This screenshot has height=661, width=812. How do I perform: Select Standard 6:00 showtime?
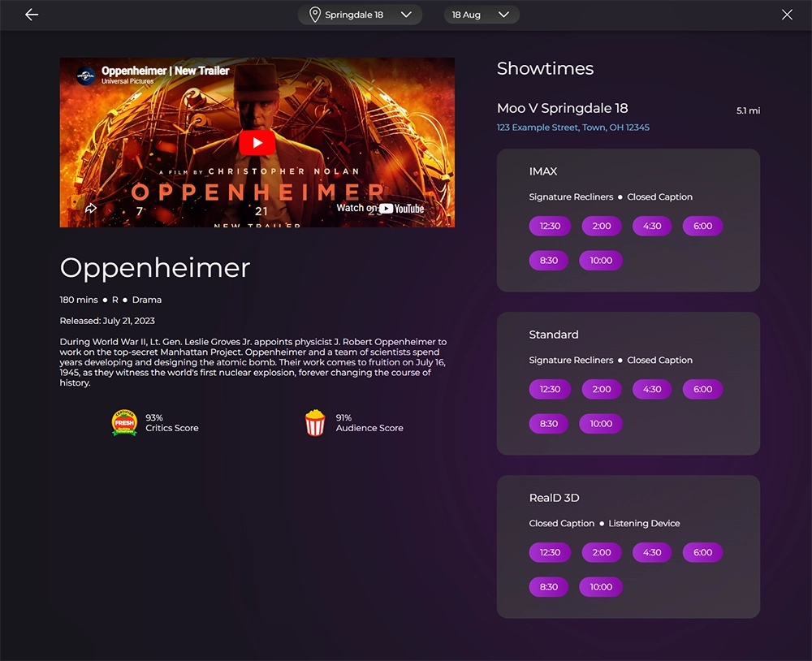click(x=702, y=389)
